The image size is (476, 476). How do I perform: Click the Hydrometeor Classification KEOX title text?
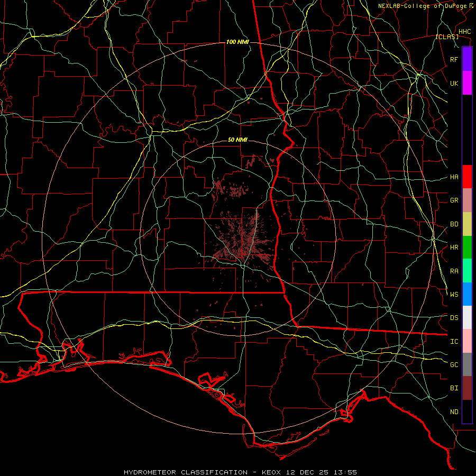(x=240, y=472)
